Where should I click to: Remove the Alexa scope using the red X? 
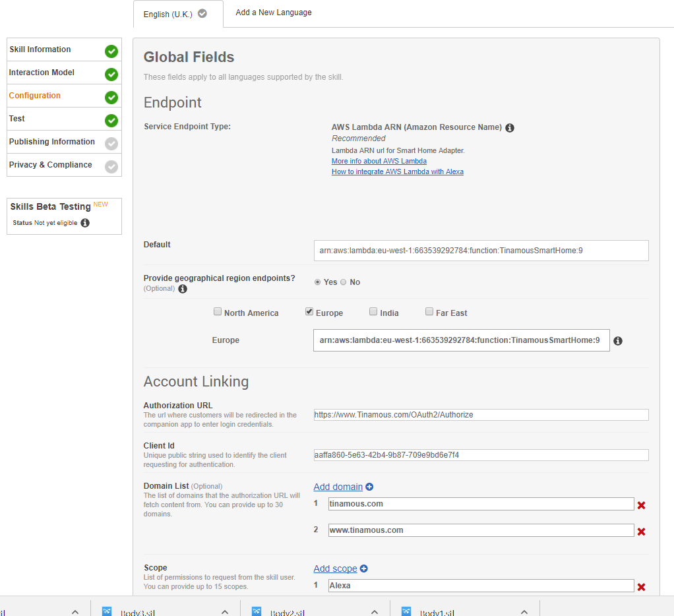pyautogui.click(x=641, y=587)
